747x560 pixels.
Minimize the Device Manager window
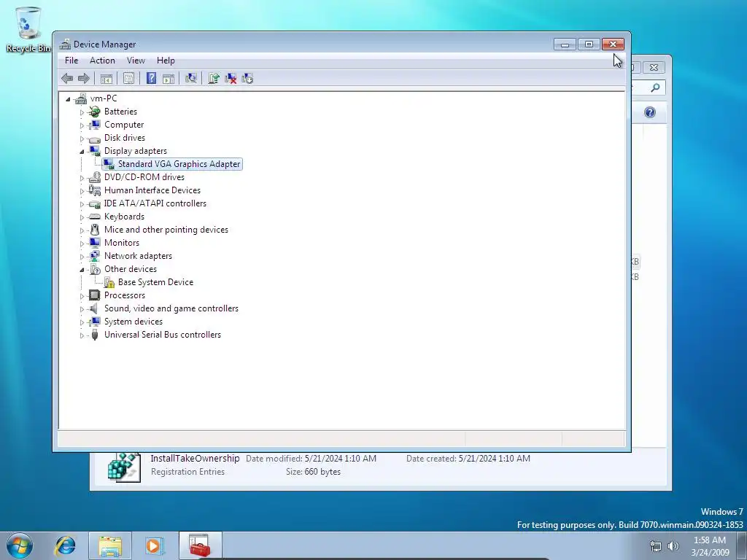pos(565,44)
